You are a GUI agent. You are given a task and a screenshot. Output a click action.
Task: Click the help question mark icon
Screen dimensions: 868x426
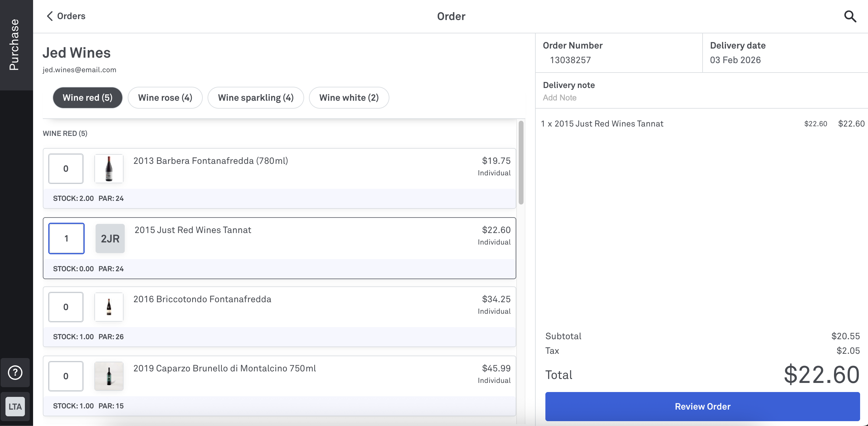pyautogui.click(x=15, y=373)
